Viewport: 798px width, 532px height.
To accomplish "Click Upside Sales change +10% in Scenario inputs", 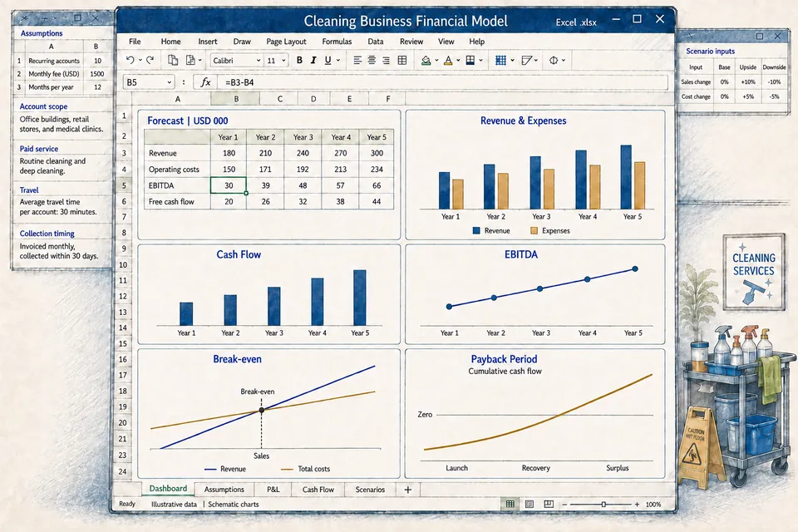I will pos(747,81).
